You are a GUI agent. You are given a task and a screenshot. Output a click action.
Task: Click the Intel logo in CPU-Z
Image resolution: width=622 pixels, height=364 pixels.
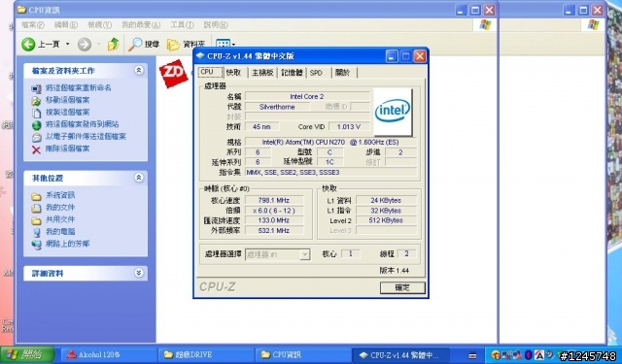(x=393, y=112)
